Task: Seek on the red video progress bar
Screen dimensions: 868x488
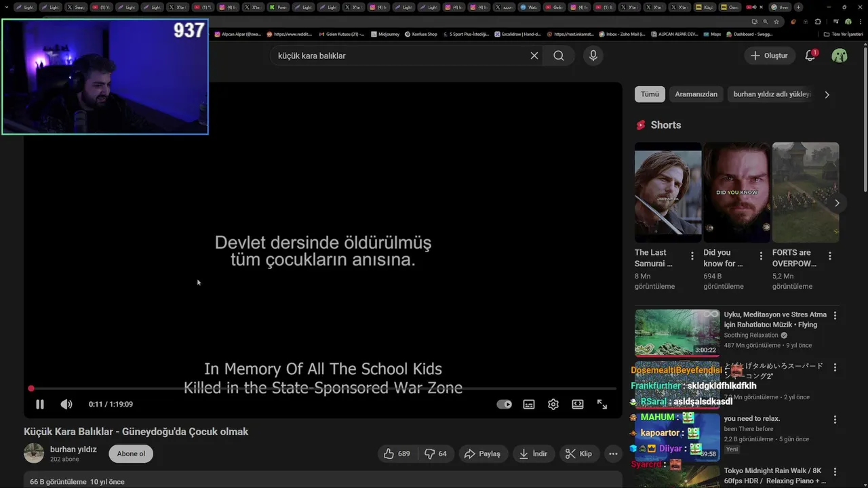Action: point(323,388)
